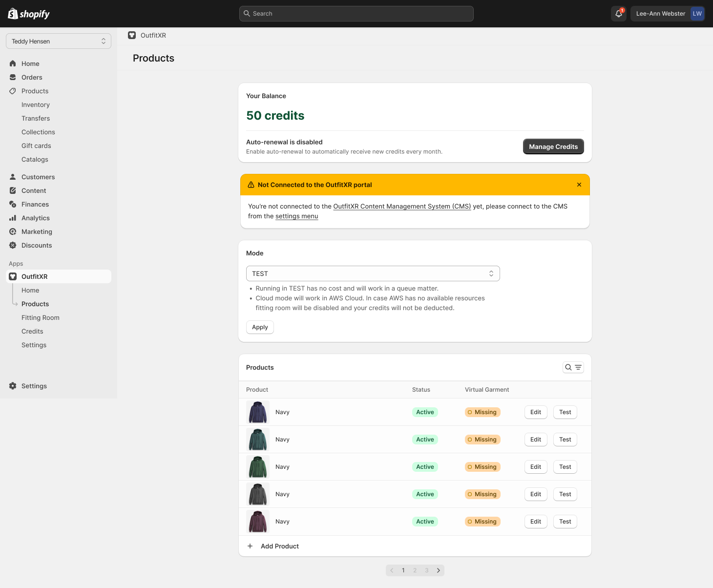Open Inventory in the sidebar
The image size is (713, 588).
(x=36, y=105)
